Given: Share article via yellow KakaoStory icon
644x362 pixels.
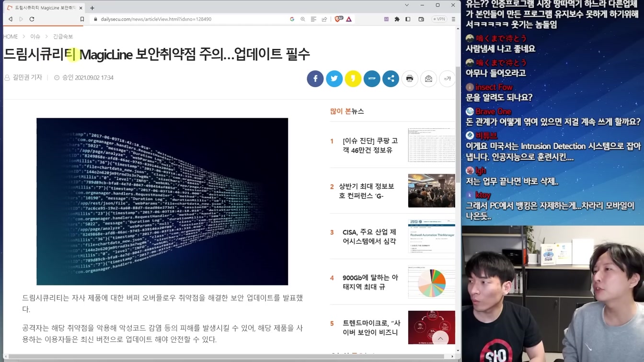Looking at the screenshot, I should [x=353, y=79].
